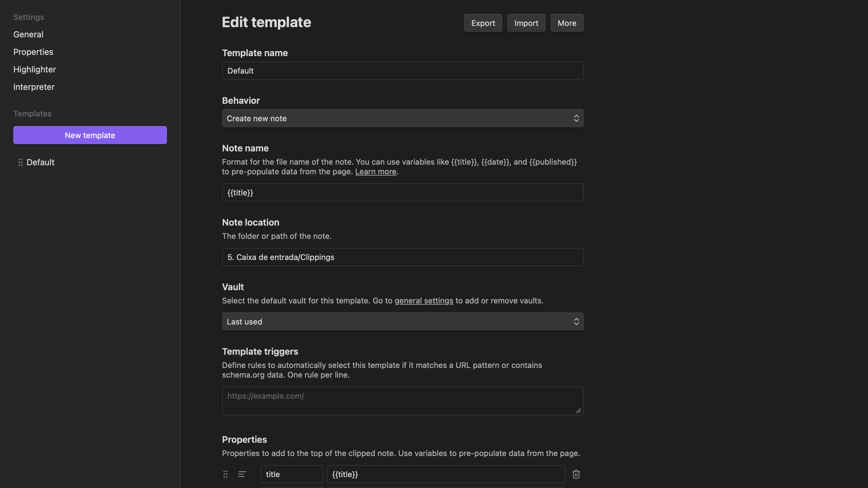Click the template triggers resize handle

578,410
